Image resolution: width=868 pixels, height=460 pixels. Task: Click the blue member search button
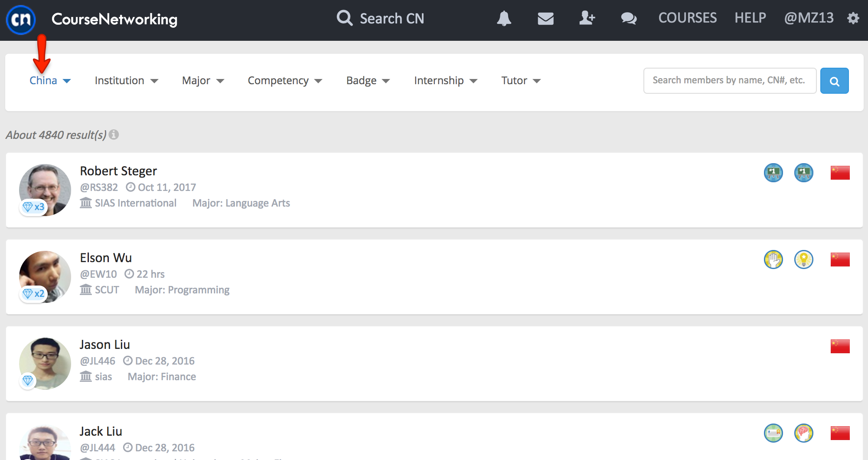(834, 81)
